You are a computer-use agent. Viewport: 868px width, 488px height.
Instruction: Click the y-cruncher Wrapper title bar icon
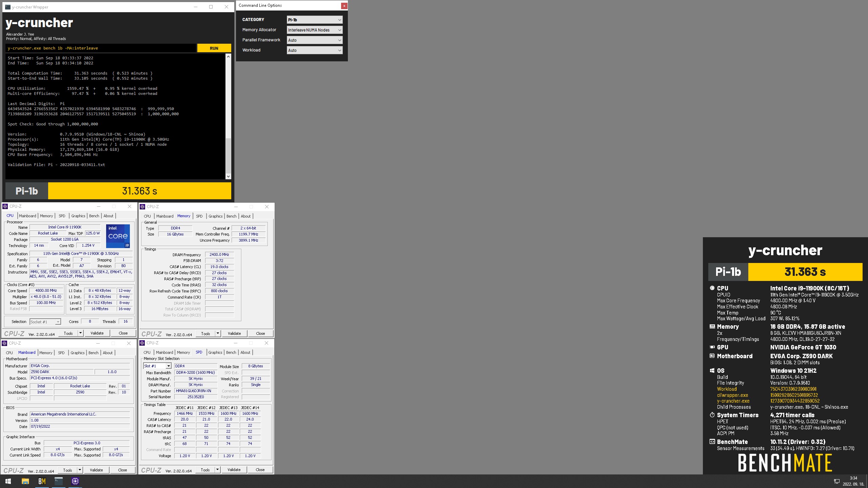(8, 7)
